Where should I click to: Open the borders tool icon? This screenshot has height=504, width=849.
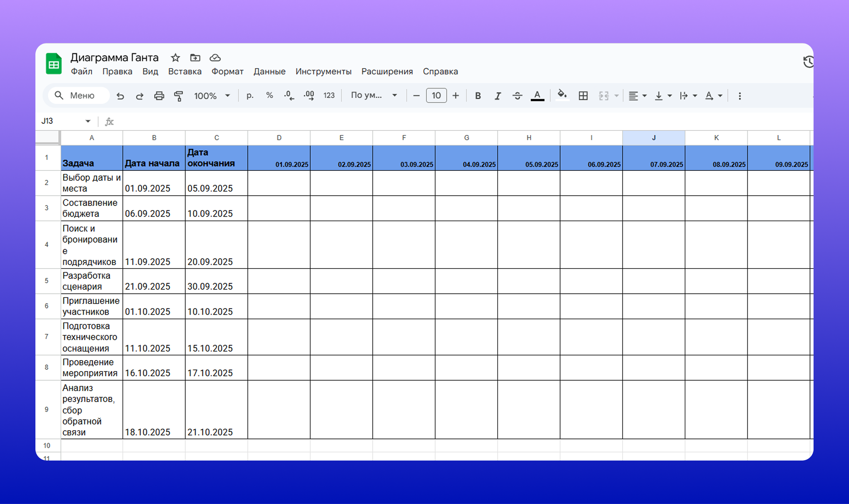point(583,96)
